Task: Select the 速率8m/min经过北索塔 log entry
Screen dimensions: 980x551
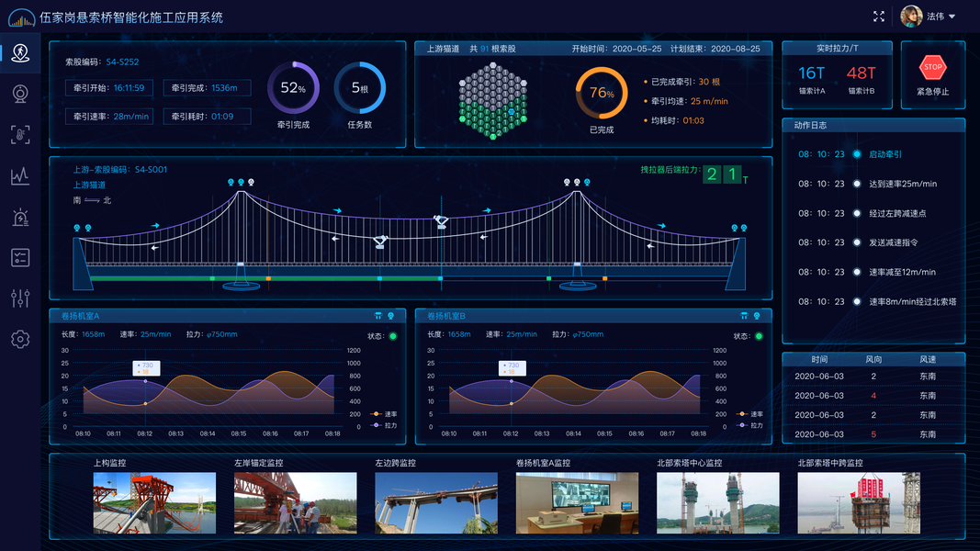Action: point(913,301)
